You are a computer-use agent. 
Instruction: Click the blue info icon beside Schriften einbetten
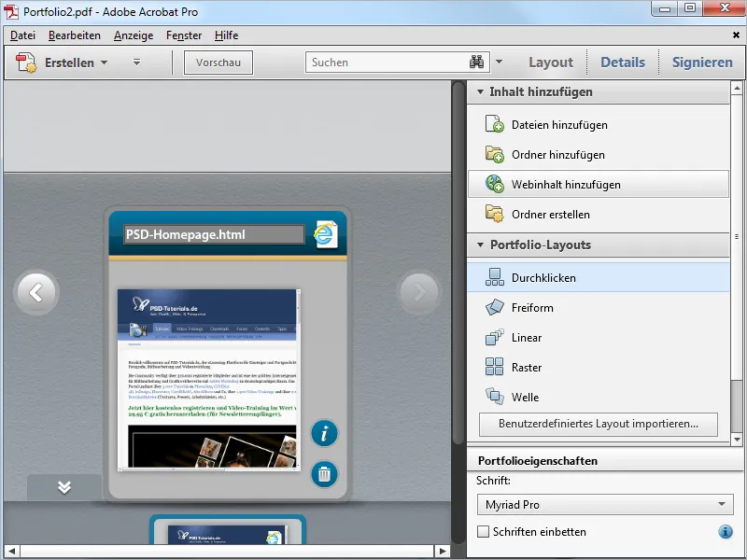726,531
